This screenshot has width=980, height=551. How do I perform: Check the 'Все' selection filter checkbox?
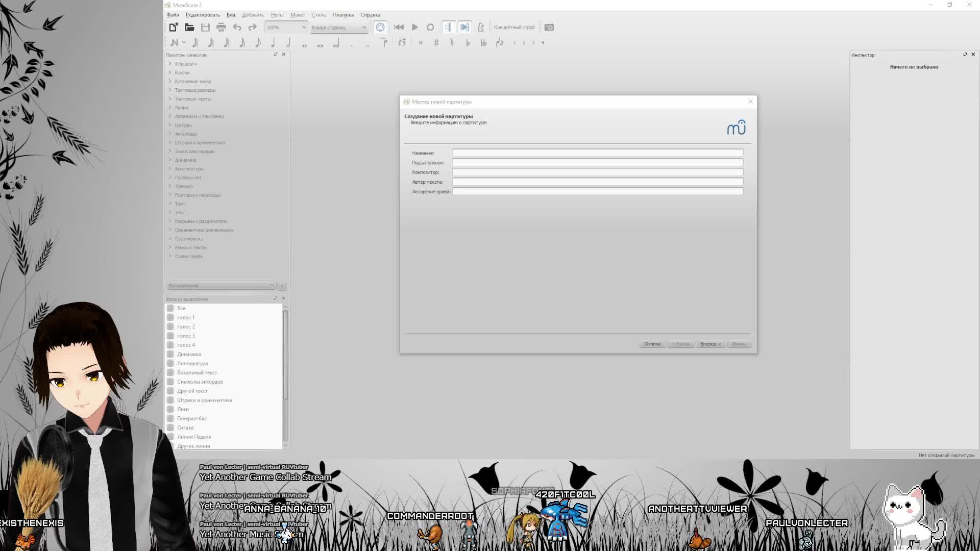tap(170, 308)
